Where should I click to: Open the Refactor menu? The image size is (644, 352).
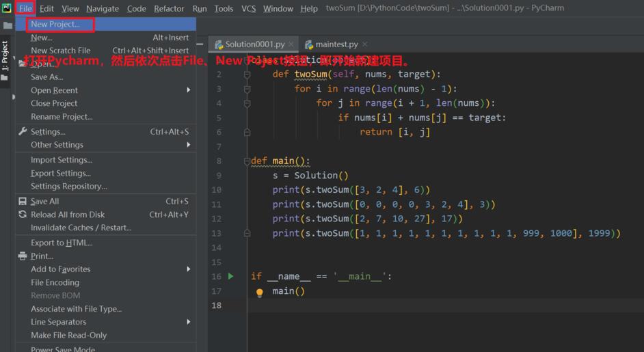tap(169, 8)
